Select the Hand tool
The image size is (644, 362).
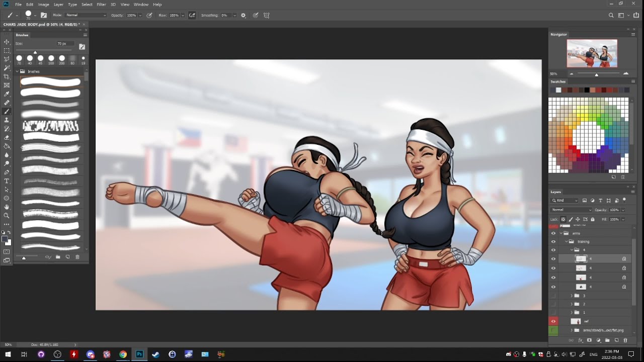click(x=7, y=207)
